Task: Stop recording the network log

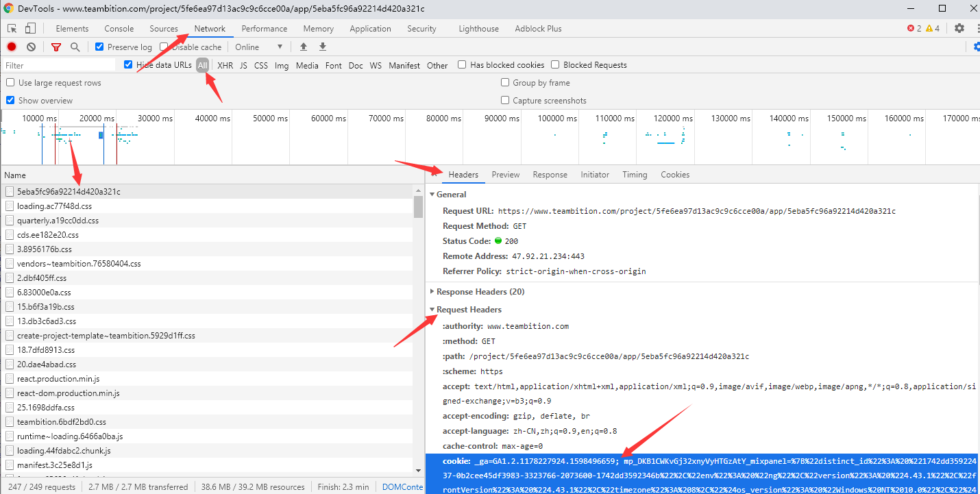Action: click(12, 47)
